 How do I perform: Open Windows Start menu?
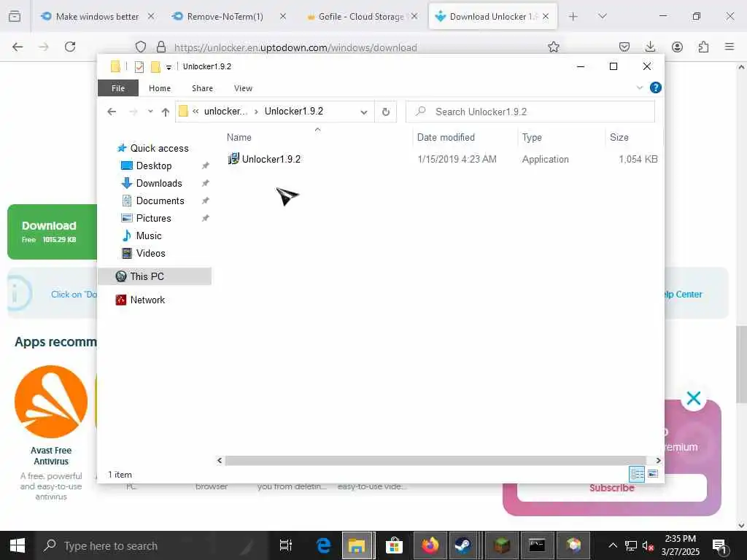18,545
